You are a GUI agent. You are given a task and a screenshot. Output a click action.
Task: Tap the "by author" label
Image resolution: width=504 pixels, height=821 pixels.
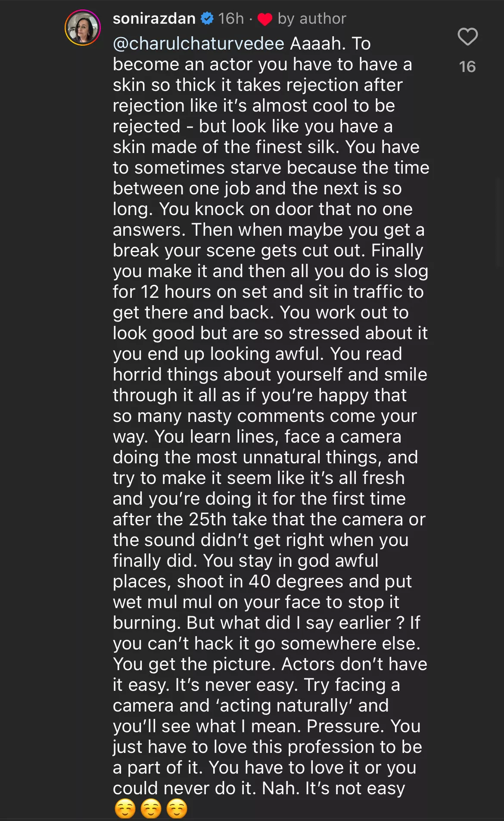pos(312,19)
